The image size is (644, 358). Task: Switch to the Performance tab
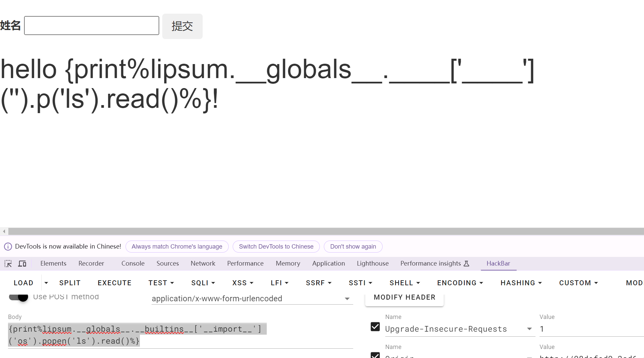pos(245,264)
